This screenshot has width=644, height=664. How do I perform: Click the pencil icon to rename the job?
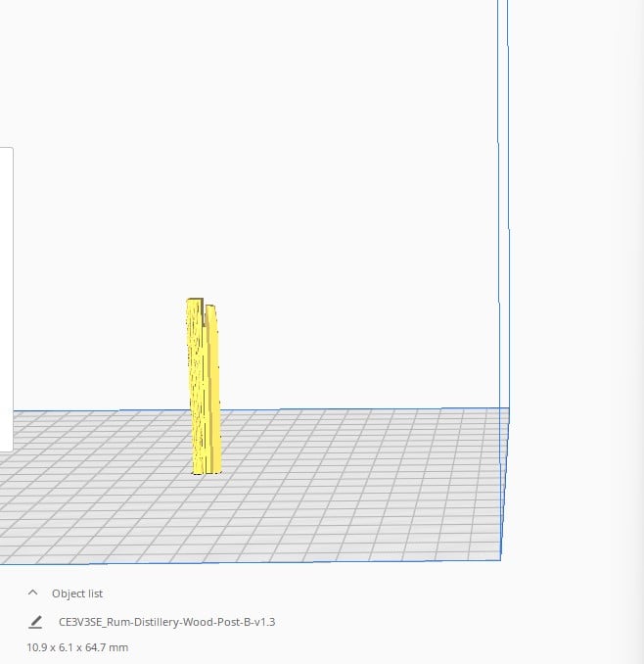click(x=35, y=622)
